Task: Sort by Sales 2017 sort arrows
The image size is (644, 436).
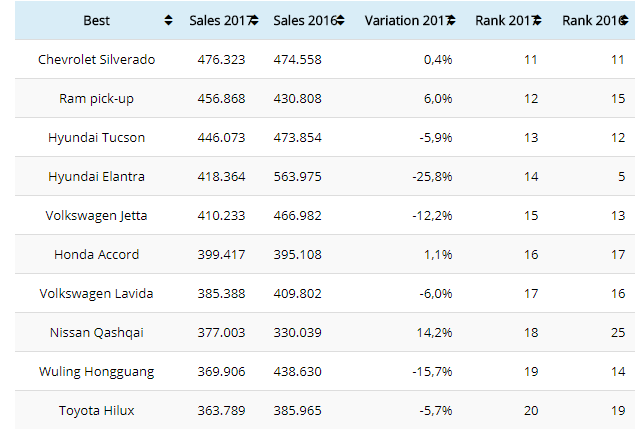Action: pyautogui.click(x=254, y=20)
